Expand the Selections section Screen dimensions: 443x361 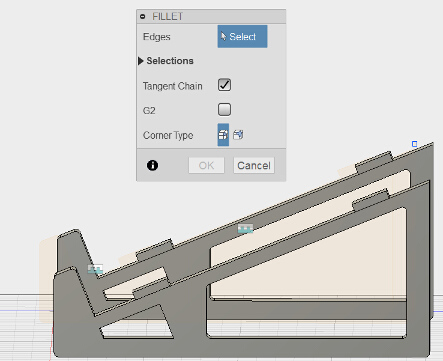tap(141, 61)
